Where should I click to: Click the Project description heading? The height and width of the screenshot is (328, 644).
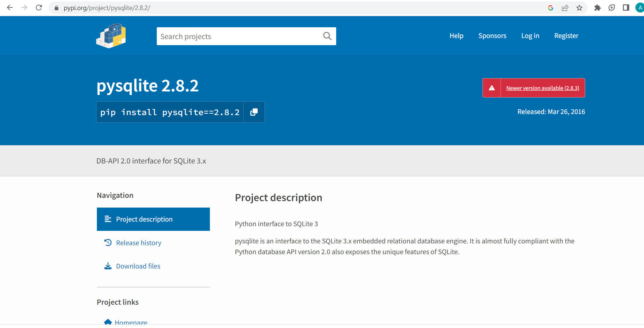tap(278, 198)
